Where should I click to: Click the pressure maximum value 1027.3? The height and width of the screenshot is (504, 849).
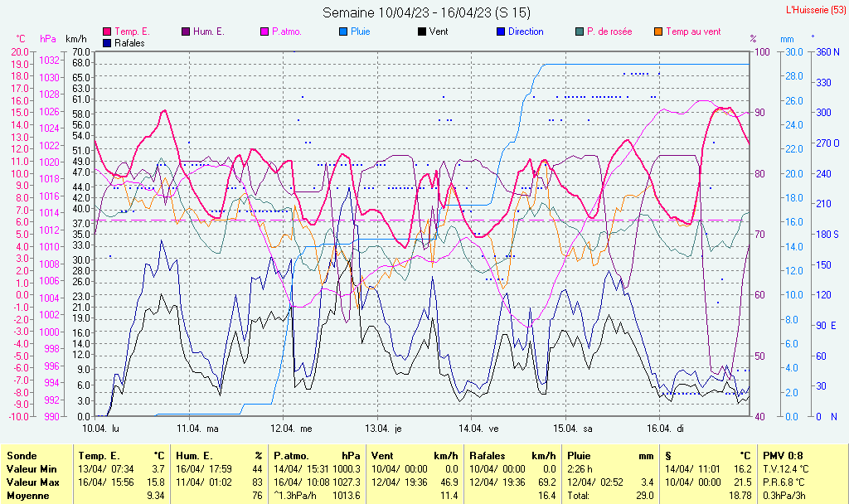click(347, 482)
